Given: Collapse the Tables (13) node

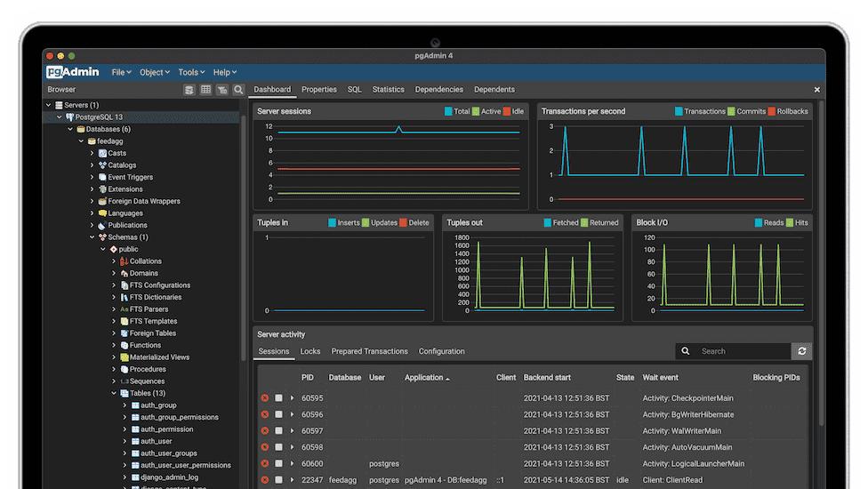Looking at the screenshot, I should [114, 393].
